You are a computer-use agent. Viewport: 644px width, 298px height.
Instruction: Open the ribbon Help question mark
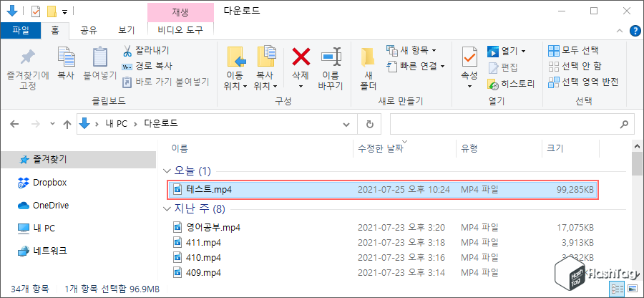pos(635,30)
